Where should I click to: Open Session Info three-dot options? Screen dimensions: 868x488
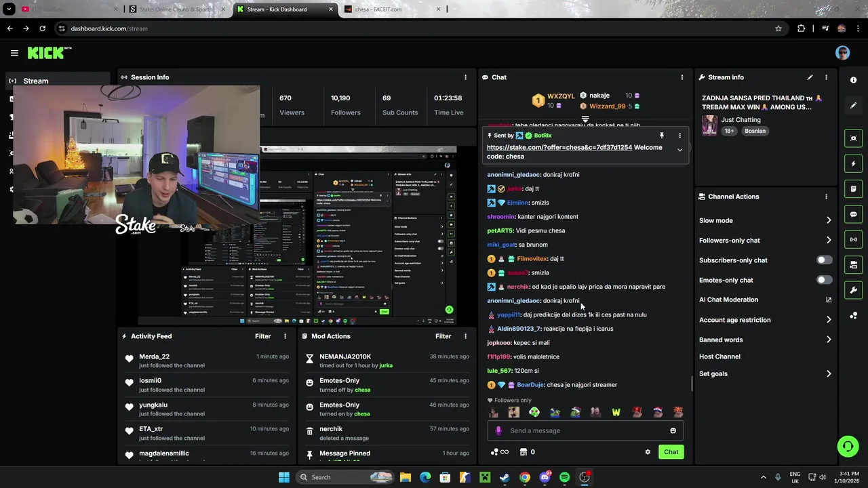click(465, 77)
